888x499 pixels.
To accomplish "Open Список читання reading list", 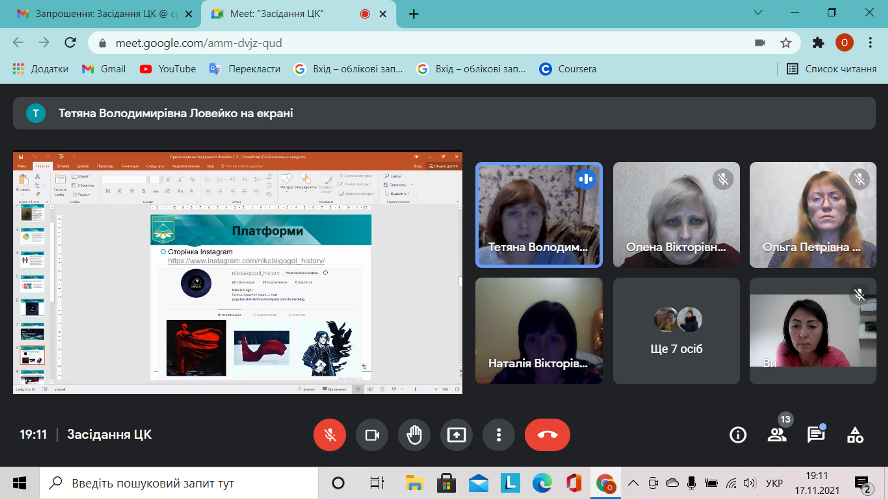I will (832, 69).
